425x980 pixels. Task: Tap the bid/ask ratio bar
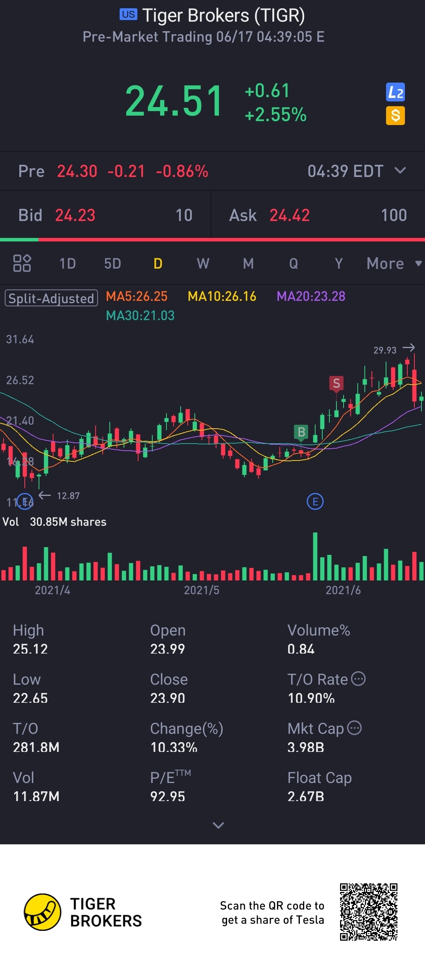(213, 239)
